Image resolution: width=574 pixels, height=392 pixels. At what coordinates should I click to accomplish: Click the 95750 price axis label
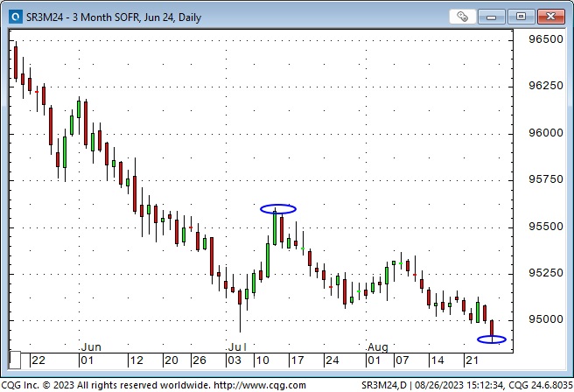[546, 179]
